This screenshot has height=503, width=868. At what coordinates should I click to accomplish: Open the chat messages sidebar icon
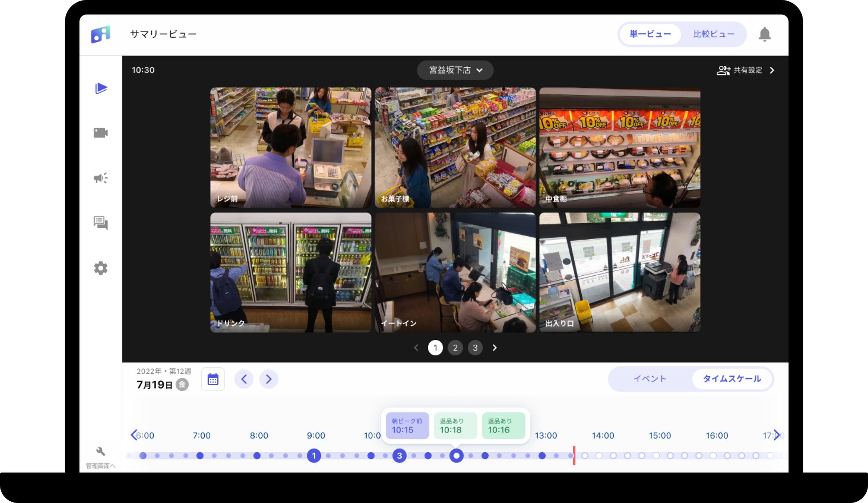click(x=101, y=223)
